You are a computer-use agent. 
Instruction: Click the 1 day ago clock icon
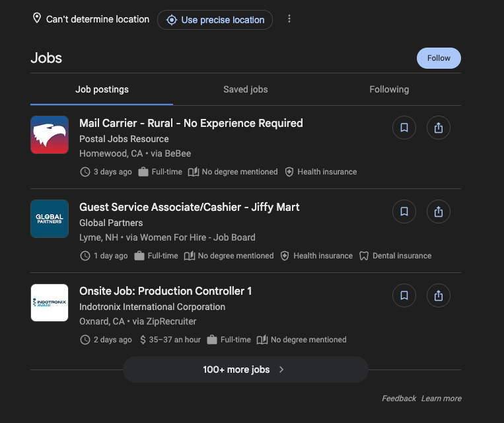pos(85,256)
